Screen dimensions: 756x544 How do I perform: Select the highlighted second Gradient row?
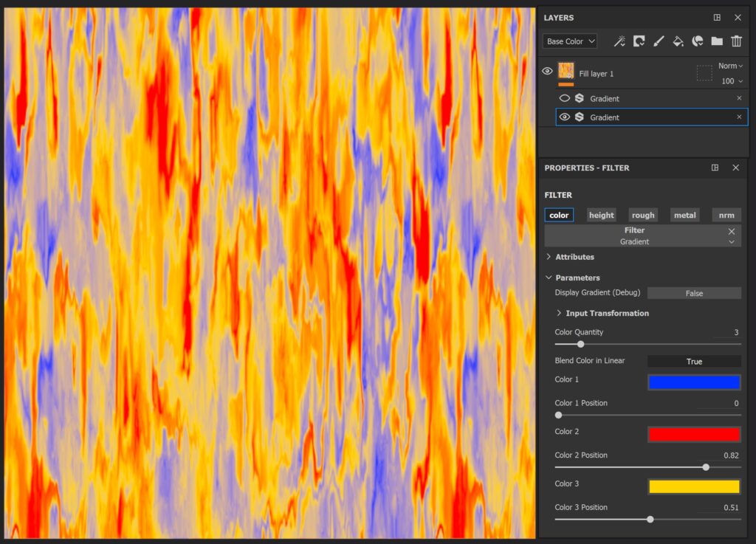click(x=652, y=117)
